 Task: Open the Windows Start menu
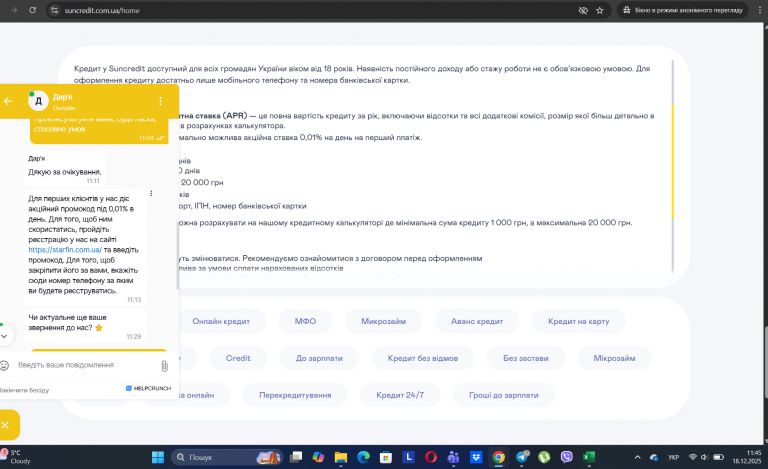[158, 457]
